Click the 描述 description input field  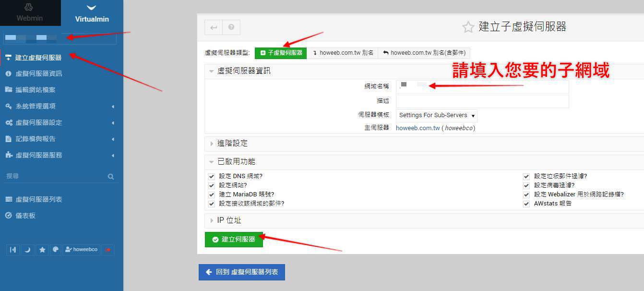482,101
